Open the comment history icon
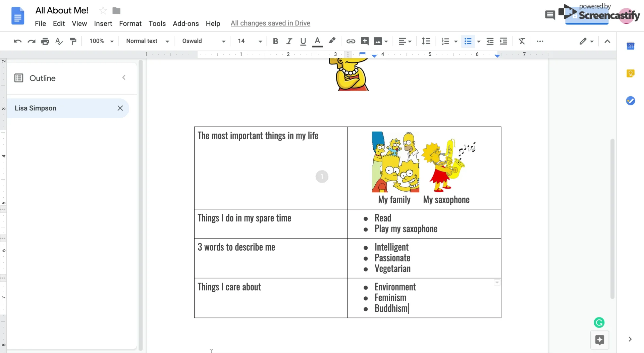The image size is (644, 353). (550, 15)
